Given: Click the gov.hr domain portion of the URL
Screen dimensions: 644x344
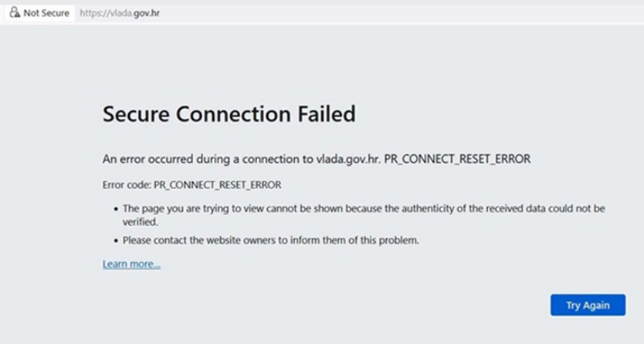Looking at the screenshot, I should 147,13.
